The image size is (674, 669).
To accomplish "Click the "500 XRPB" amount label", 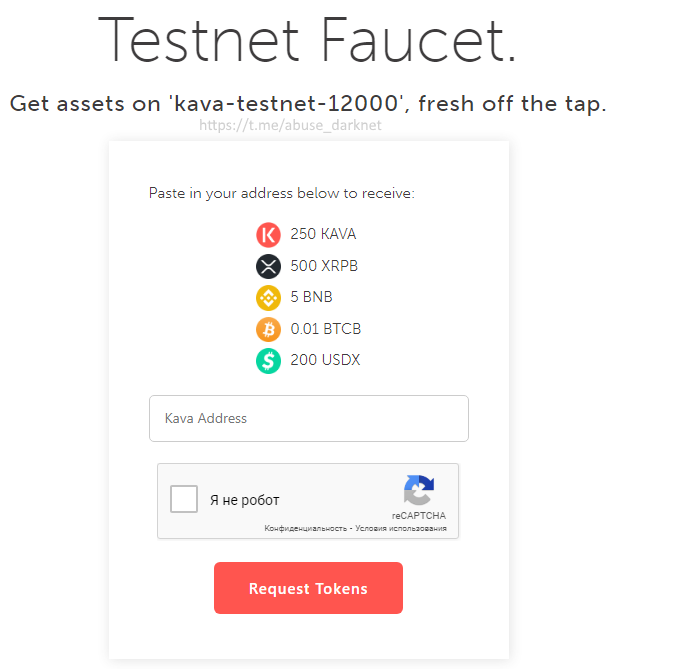I will 324,266.
